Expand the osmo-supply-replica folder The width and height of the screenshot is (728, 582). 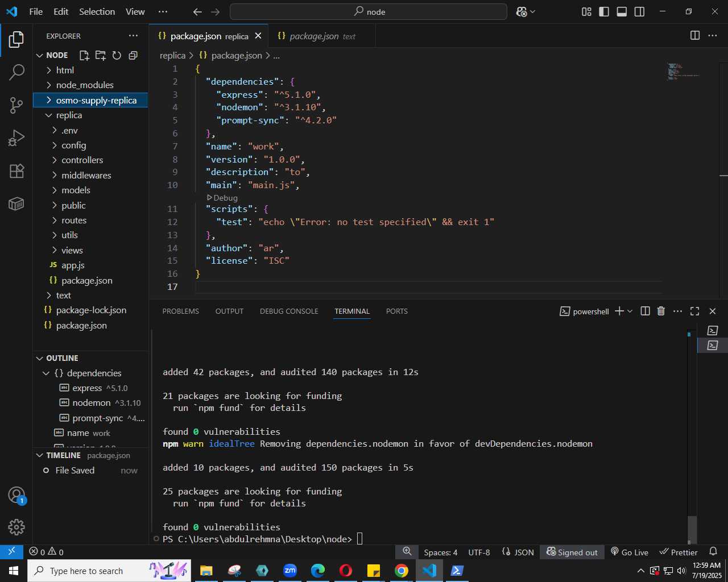point(90,100)
